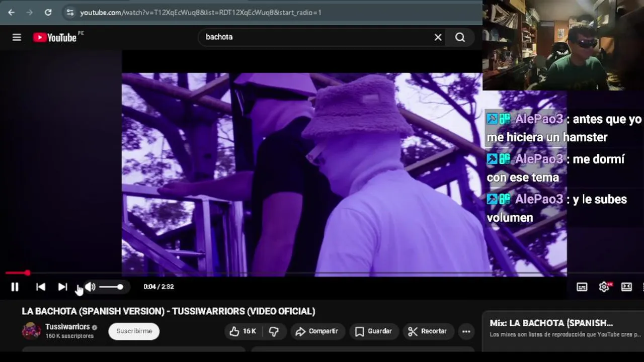Skip to the next video
The height and width of the screenshot is (362, 644).
point(62,287)
